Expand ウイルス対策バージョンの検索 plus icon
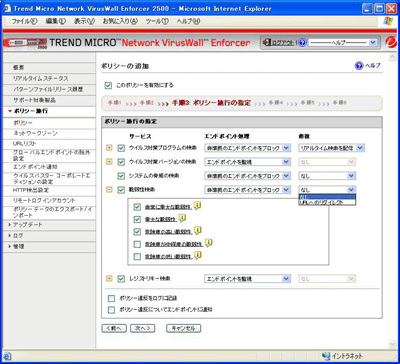This screenshot has height=364, width=400. point(109,162)
